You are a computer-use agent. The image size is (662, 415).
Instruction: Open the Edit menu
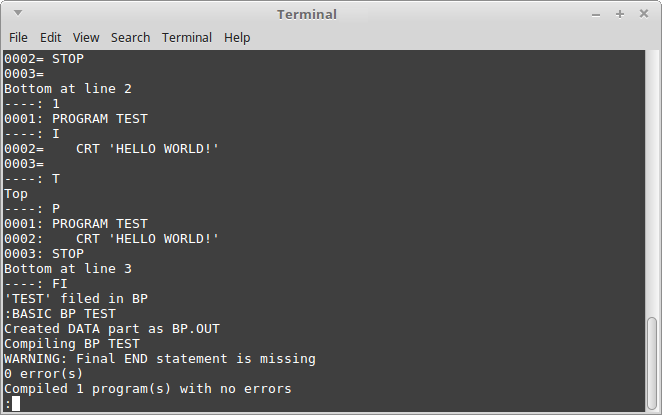tap(51, 38)
